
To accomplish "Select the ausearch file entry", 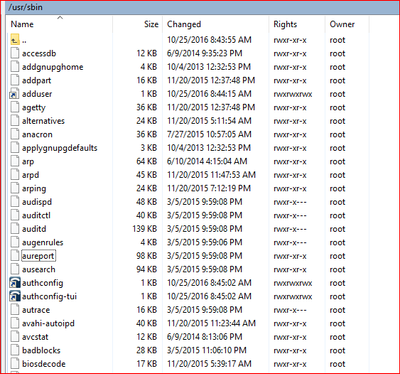I will (39, 269).
